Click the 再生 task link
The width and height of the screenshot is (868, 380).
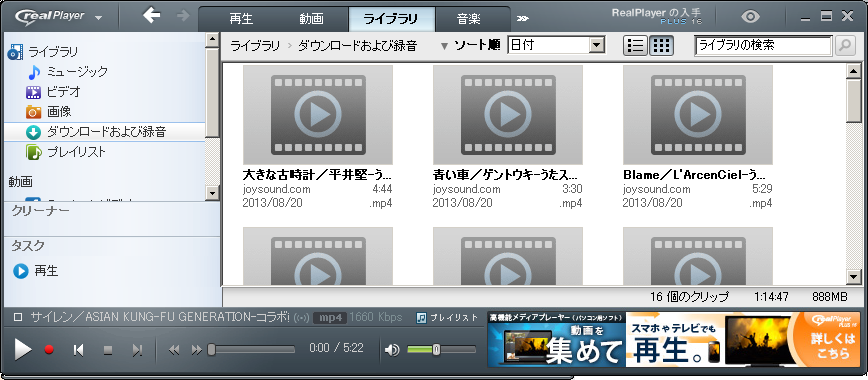click(x=46, y=271)
